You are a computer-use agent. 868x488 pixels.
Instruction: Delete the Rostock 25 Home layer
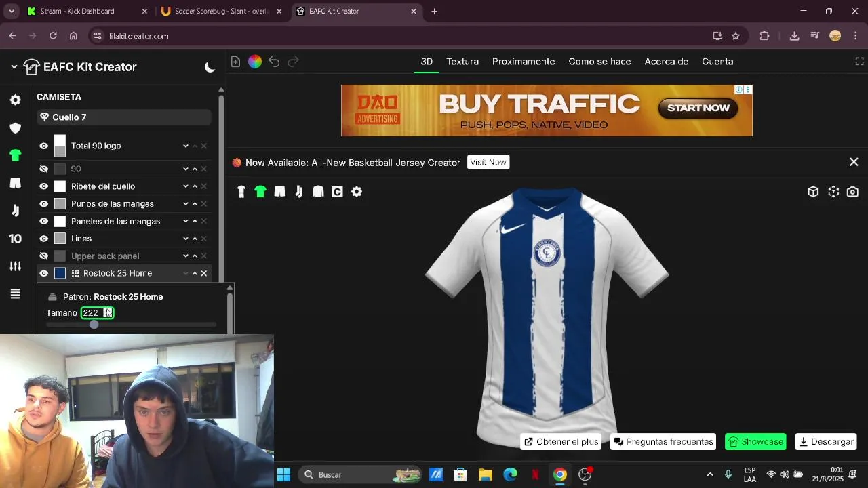click(x=204, y=274)
